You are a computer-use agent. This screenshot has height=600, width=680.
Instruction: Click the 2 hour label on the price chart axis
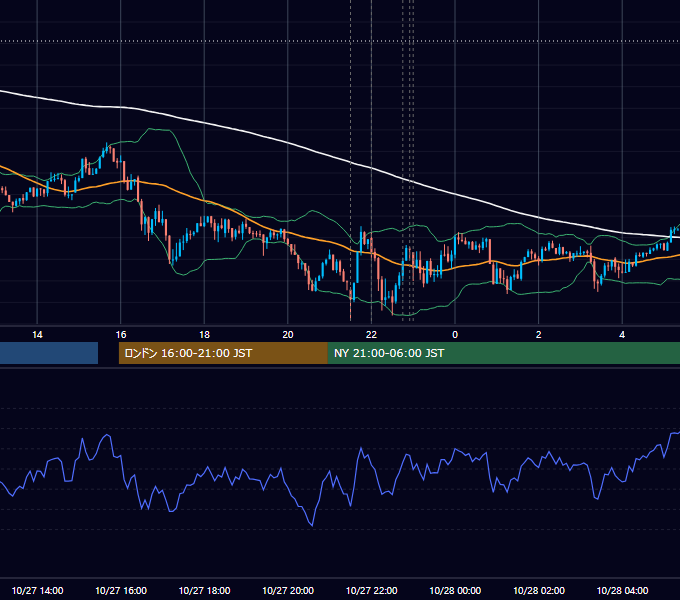[539, 335]
